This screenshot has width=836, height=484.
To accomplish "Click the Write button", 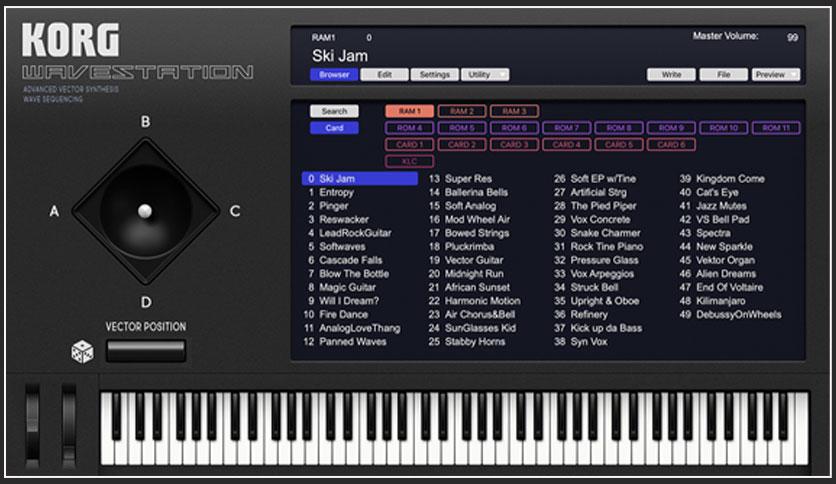I will click(671, 75).
